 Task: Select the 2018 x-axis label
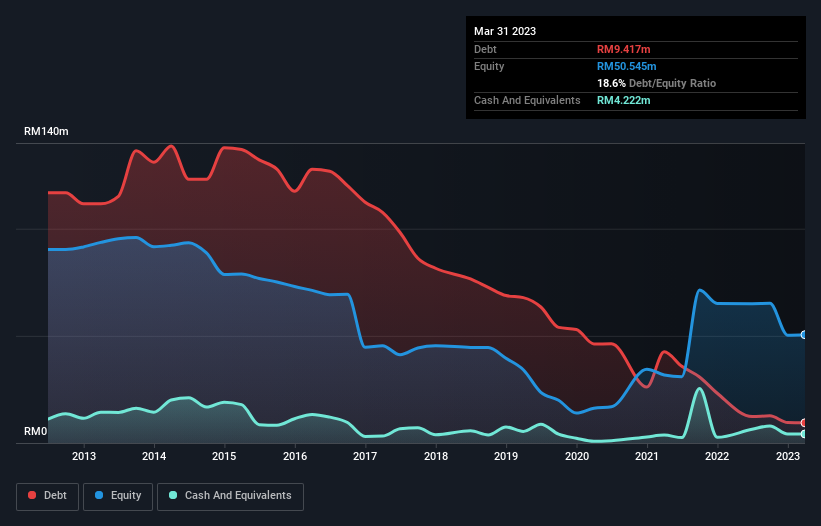point(436,456)
